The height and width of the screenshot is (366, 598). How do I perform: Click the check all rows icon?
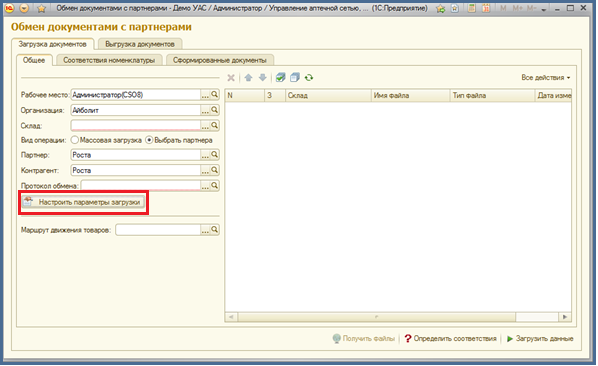point(280,78)
